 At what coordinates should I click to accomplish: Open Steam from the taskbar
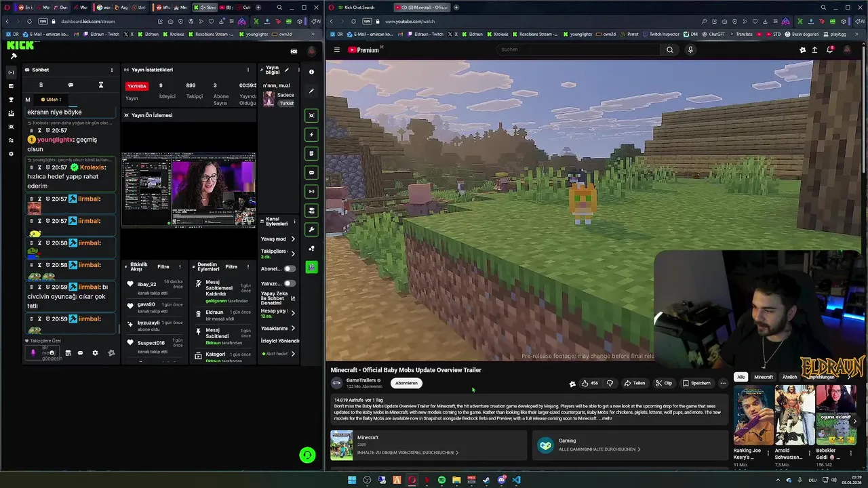click(486, 480)
